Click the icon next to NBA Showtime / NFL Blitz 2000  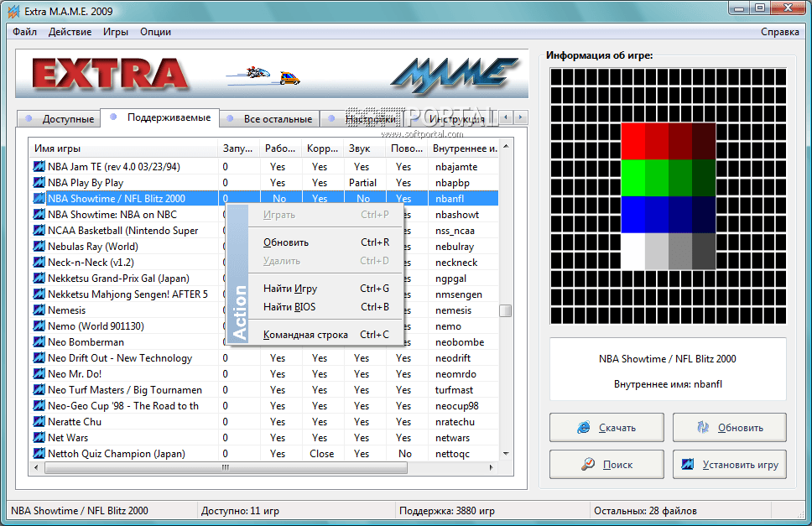[39, 198]
